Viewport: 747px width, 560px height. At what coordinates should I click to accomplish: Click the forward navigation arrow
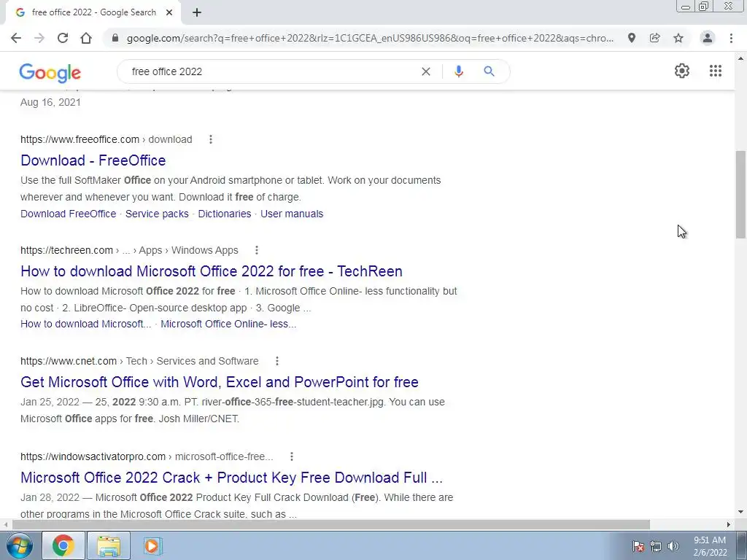(x=39, y=38)
